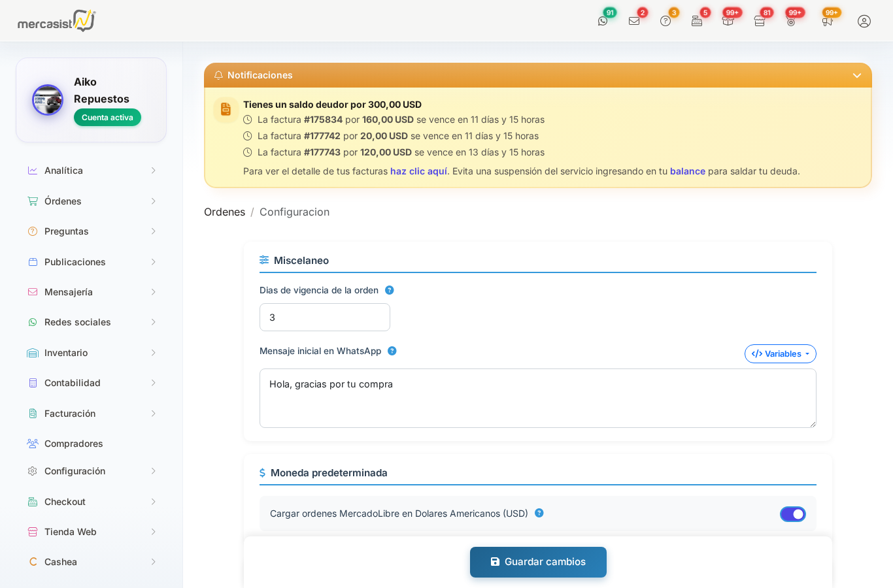
Task: Disable charging MercadoLibre orders in USD
Action: (x=793, y=514)
